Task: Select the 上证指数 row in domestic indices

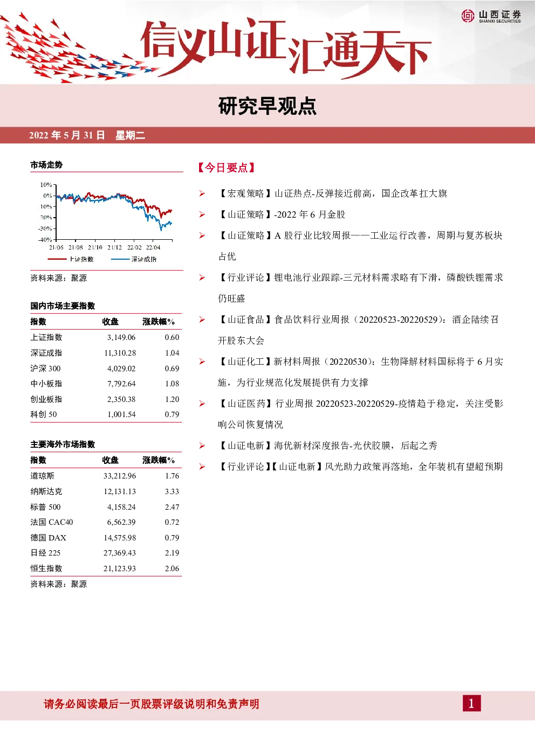Action: pos(105,337)
